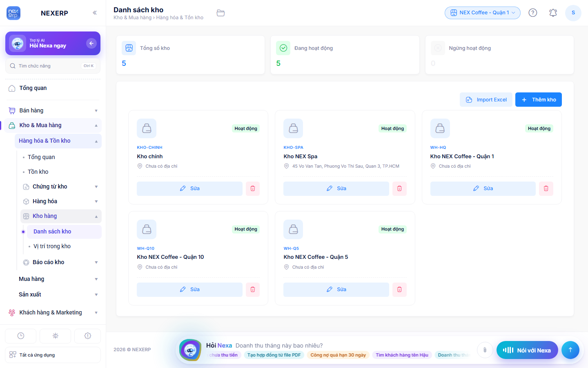Delete Kho NEX Coffee - Quận 10 warehouse
This screenshot has width=588, height=368.
pyautogui.click(x=253, y=289)
